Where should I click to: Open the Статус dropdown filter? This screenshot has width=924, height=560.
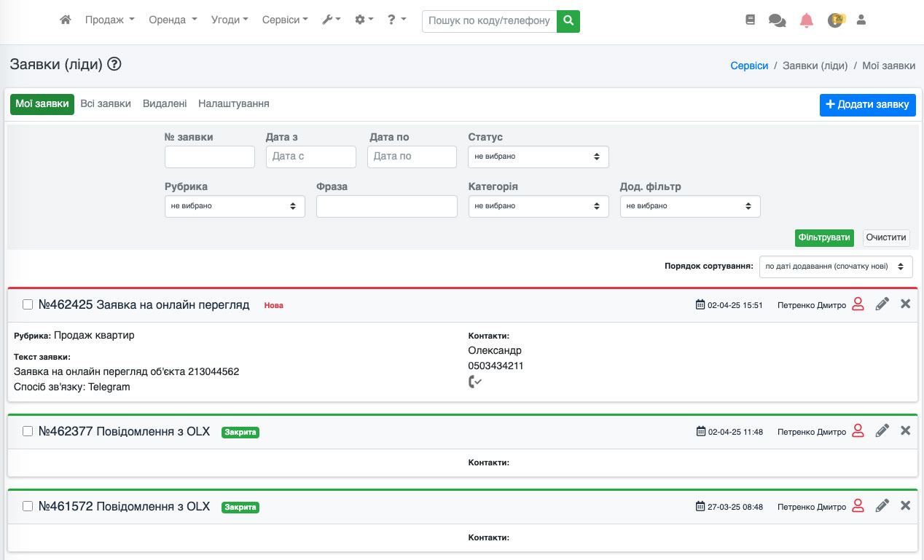coord(538,157)
